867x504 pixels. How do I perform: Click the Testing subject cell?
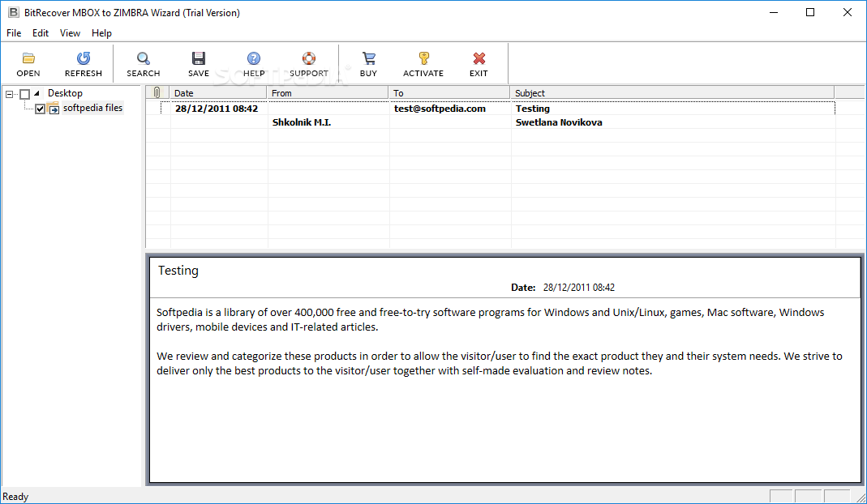(x=533, y=109)
